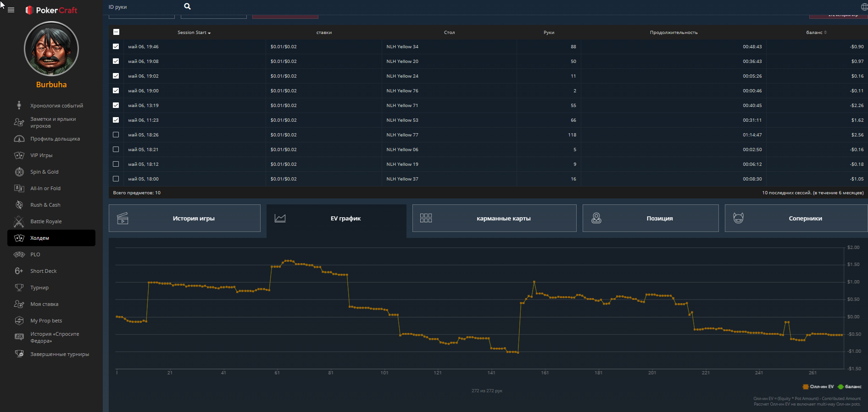The width and height of the screenshot is (868, 412).
Task: Click the ставки column header
Action: [x=324, y=33]
